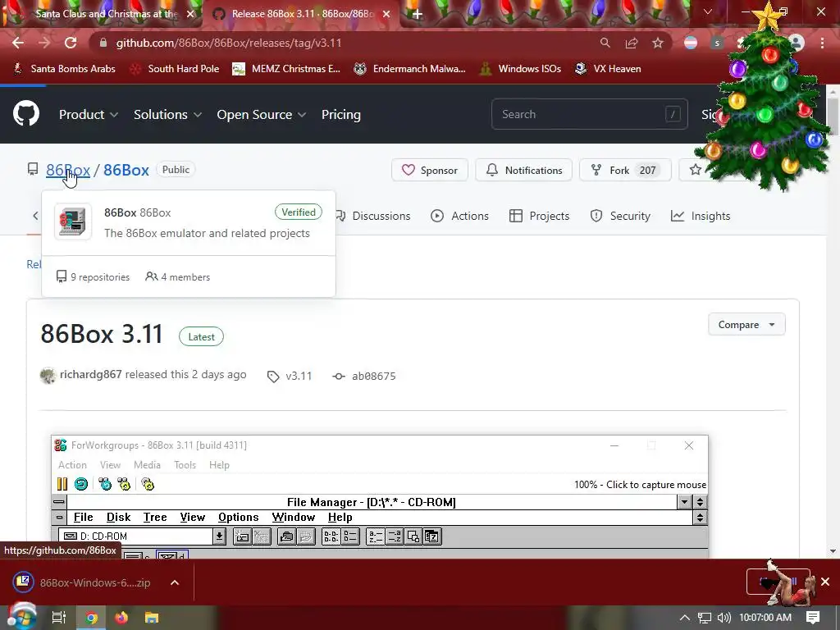Image resolution: width=840 pixels, height=630 pixels.
Task: Open the Pricing page
Action: (340, 115)
